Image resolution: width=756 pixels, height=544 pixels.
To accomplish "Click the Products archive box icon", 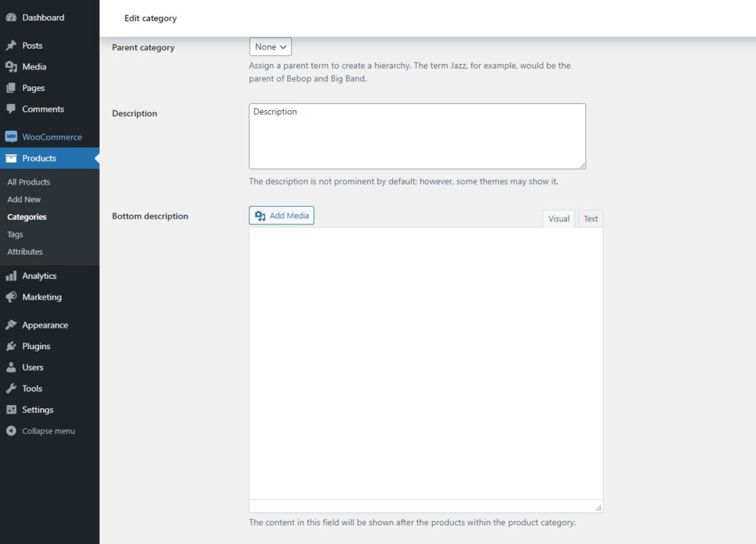I will 11,158.
